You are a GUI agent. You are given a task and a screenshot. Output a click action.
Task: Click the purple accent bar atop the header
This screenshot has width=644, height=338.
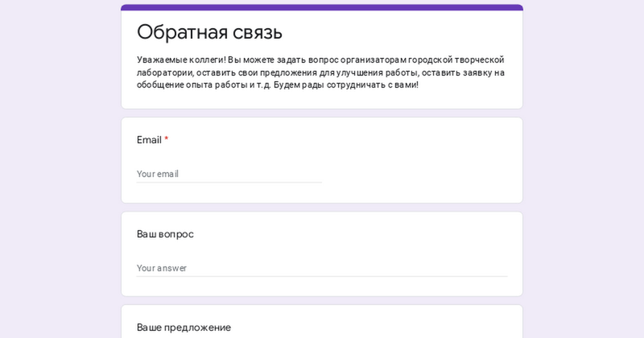pyautogui.click(x=322, y=7)
